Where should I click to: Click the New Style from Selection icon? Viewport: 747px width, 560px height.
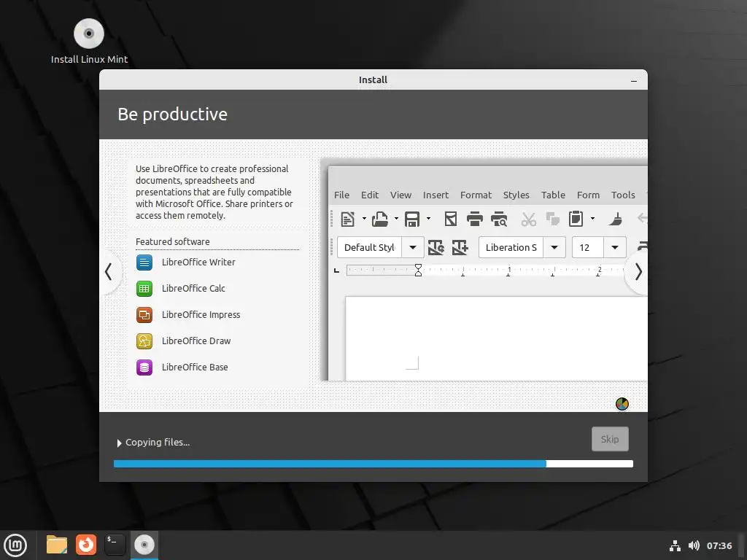[460, 247]
